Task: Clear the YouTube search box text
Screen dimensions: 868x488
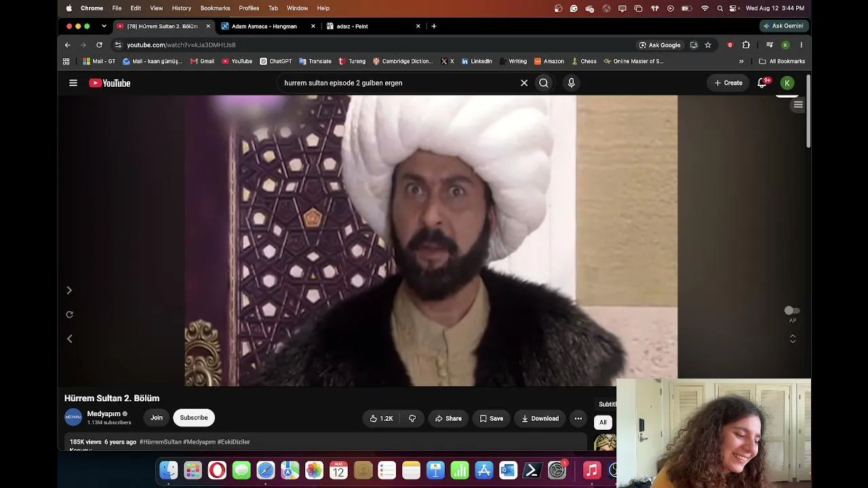Action: 524,83
